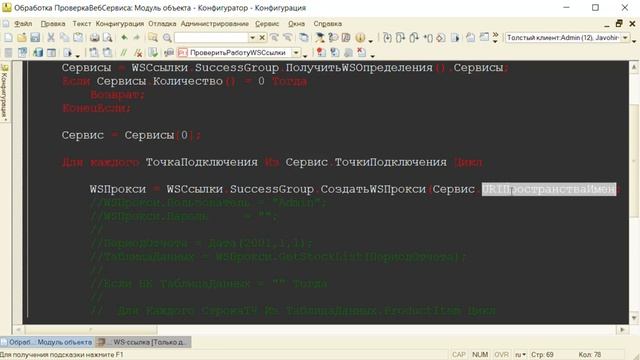This screenshot has height=360, width=640.
Task: Toggle breakpoint red dot icon
Action: coord(321,53)
